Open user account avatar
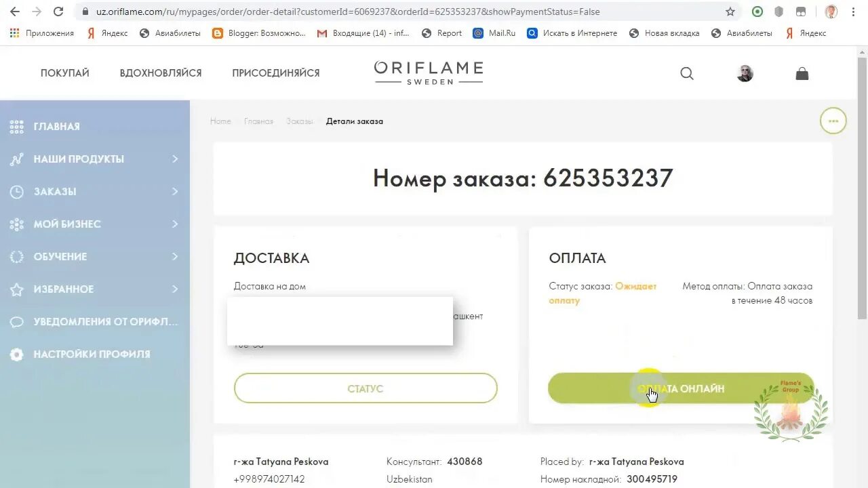868x488 pixels. click(745, 73)
